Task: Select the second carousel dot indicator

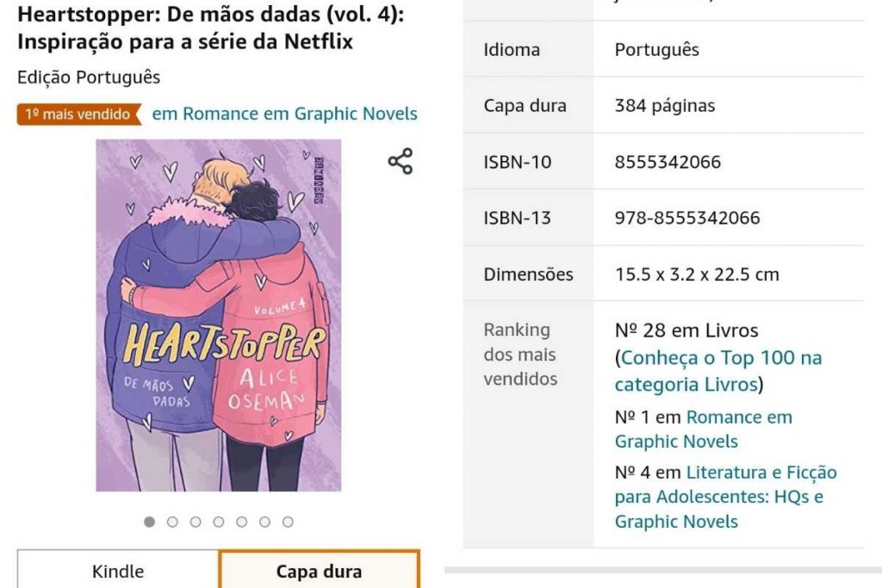Action: [x=172, y=522]
